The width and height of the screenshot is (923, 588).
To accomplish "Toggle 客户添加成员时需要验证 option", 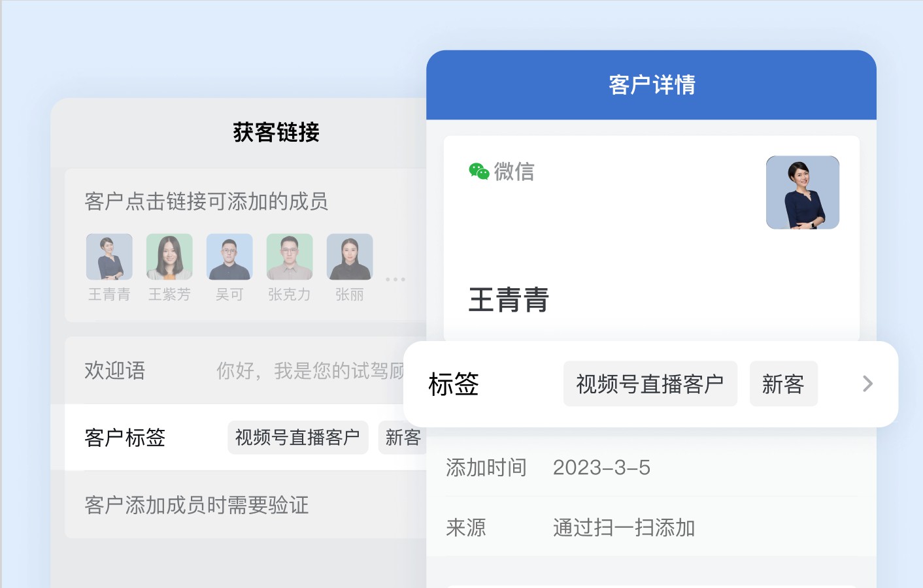I will pyautogui.click(x=246, y=505).
